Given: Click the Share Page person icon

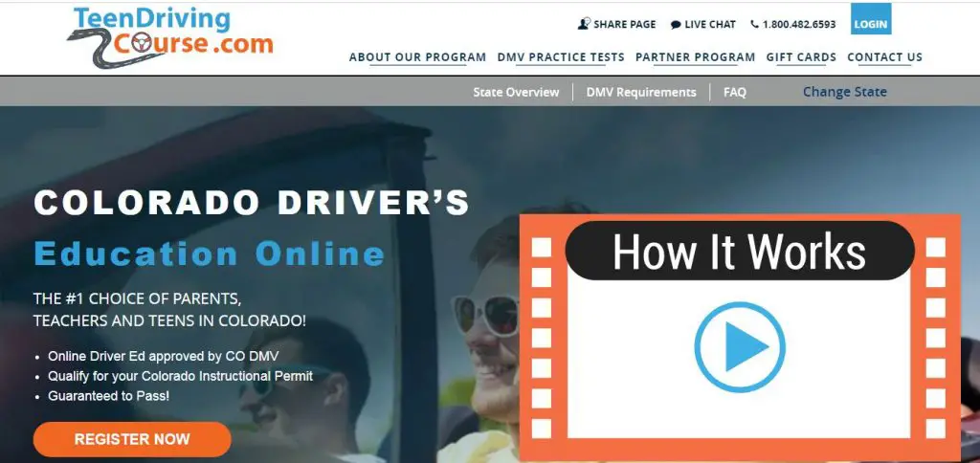Looking at the screenshot, I should click(584, 24).
